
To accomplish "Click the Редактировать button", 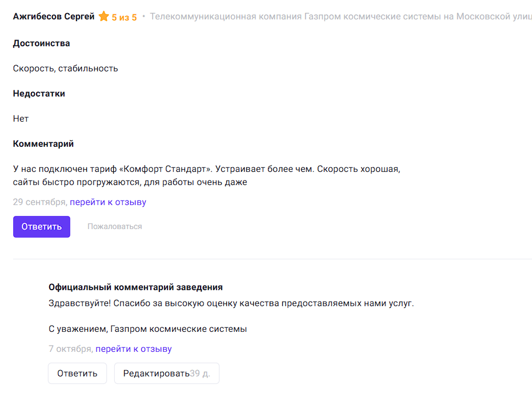I will click(x=156, y=374).
